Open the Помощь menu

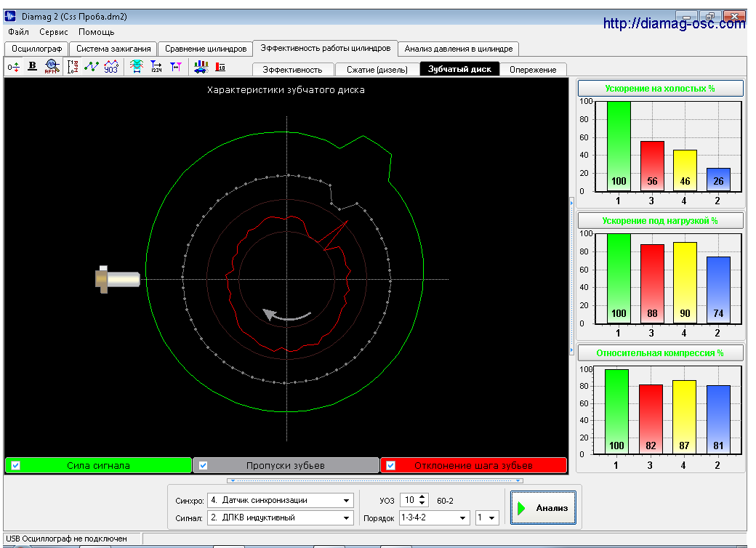[x=97, y=32]
